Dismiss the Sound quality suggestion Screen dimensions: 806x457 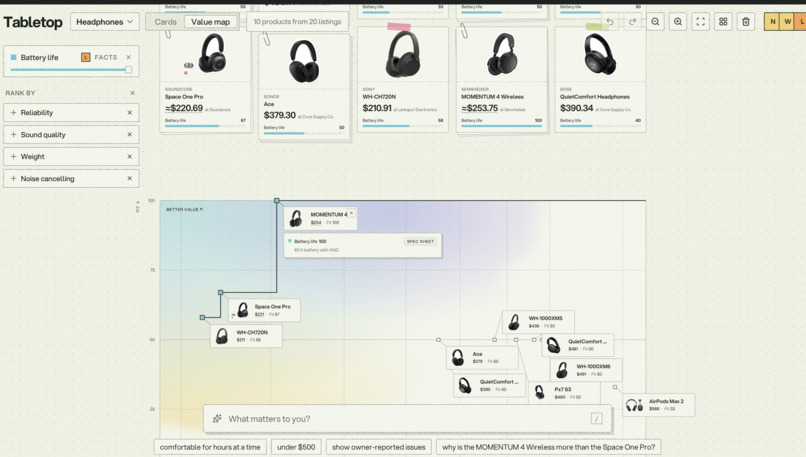coord(130,135)
